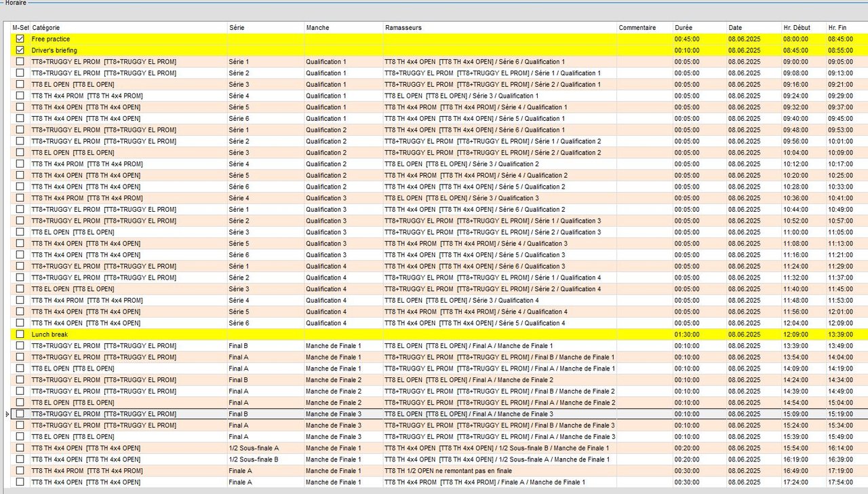Screen dimensions: 868x494
Task: Click the Durée column header
Action: [699, 28]
